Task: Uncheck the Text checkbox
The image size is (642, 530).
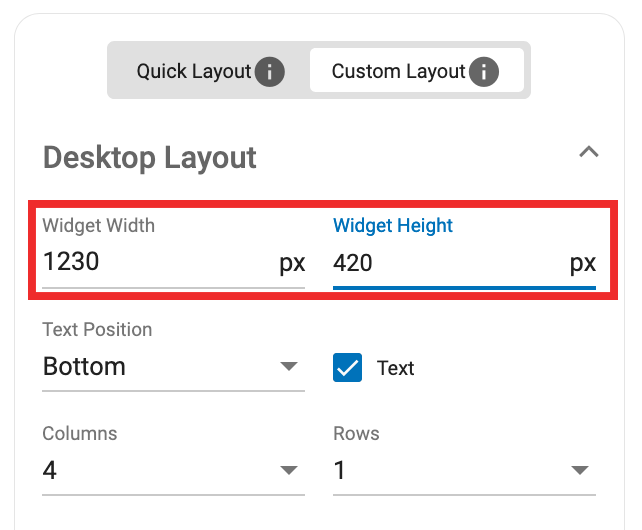Action: click(x=347, y=368)
